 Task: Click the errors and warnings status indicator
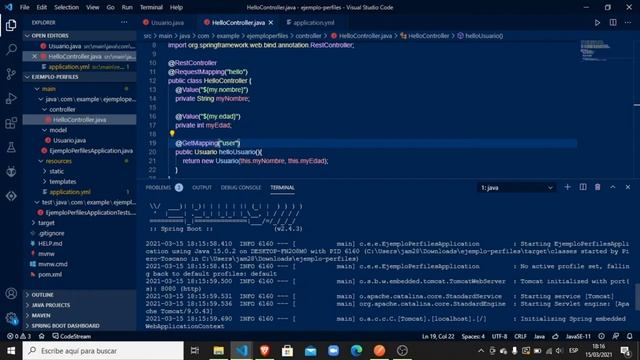click(19, 336)
